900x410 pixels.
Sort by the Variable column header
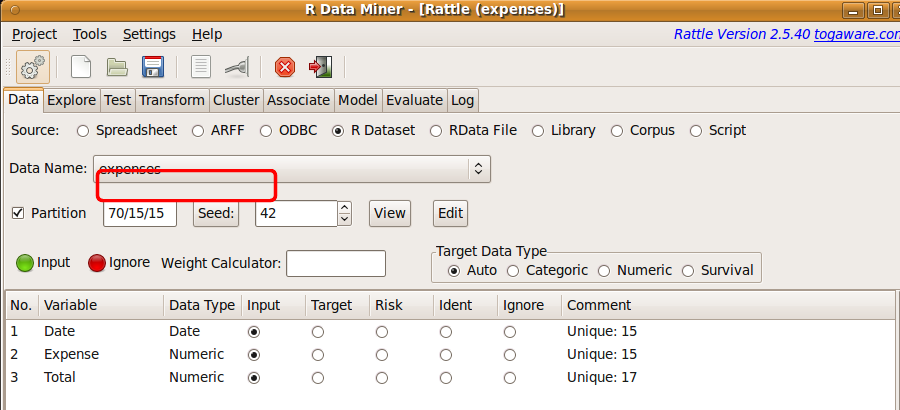pos(101,305)
